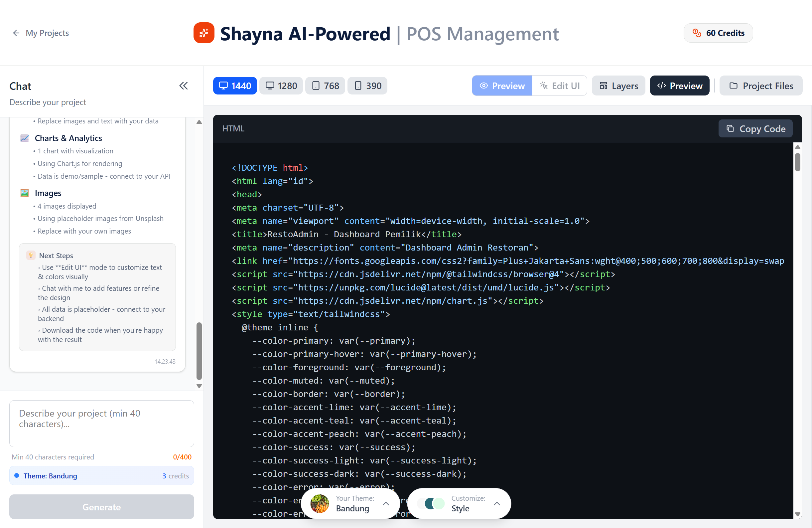Toggle the Customize Style switch
This screenshot has height=528, width=812.
pyautogui.click(x=431, y=503)
